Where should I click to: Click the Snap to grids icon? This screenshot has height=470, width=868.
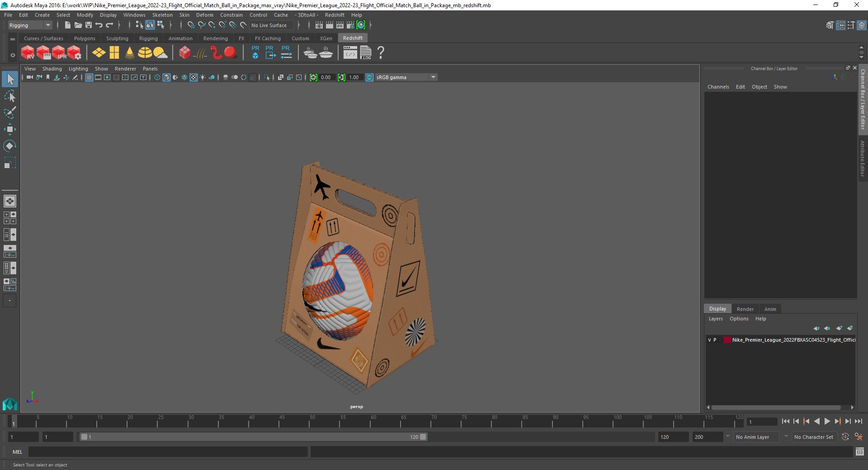point(191,25)
